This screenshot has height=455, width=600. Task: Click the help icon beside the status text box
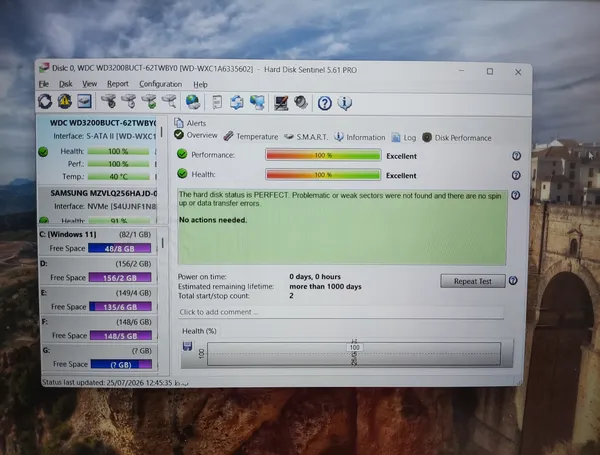(515, 195)
